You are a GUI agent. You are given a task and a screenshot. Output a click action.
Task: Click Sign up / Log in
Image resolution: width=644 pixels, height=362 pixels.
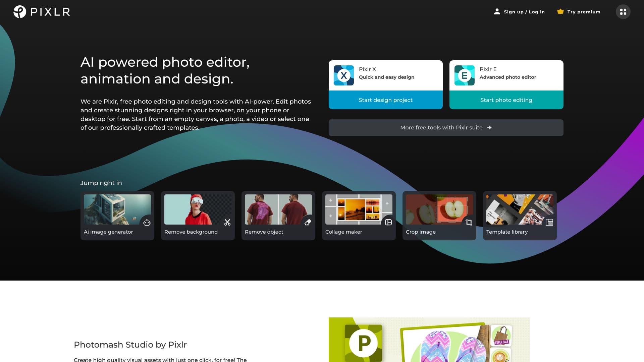click(524, 12)
